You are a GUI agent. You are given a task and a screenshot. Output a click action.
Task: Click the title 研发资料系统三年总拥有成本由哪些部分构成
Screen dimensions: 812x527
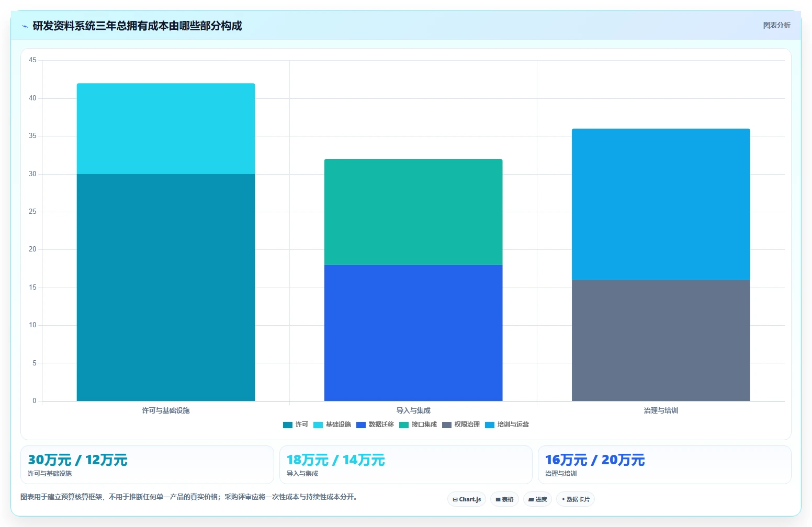(137, 26)
